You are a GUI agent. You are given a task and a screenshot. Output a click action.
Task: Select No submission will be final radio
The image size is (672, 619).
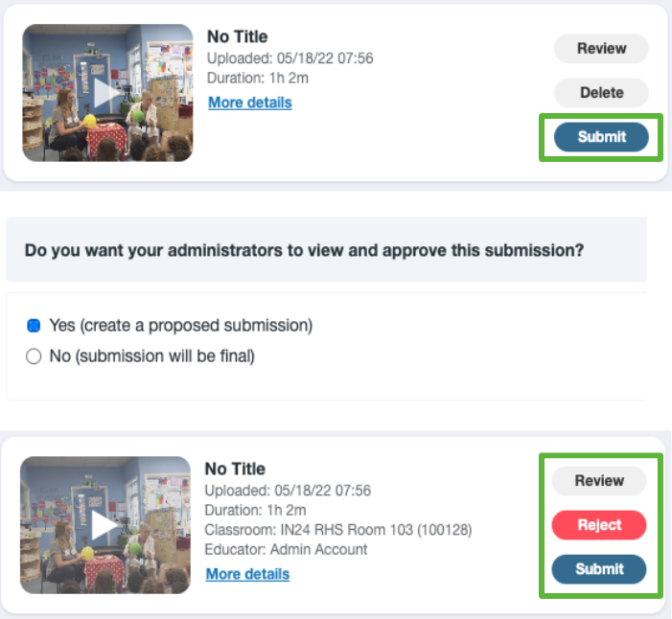coord(34,356)
